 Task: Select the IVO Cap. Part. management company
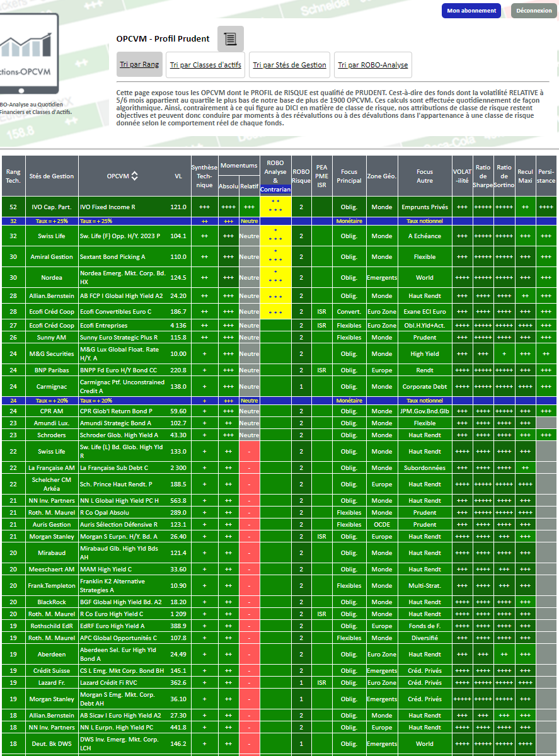pos(52,207)
